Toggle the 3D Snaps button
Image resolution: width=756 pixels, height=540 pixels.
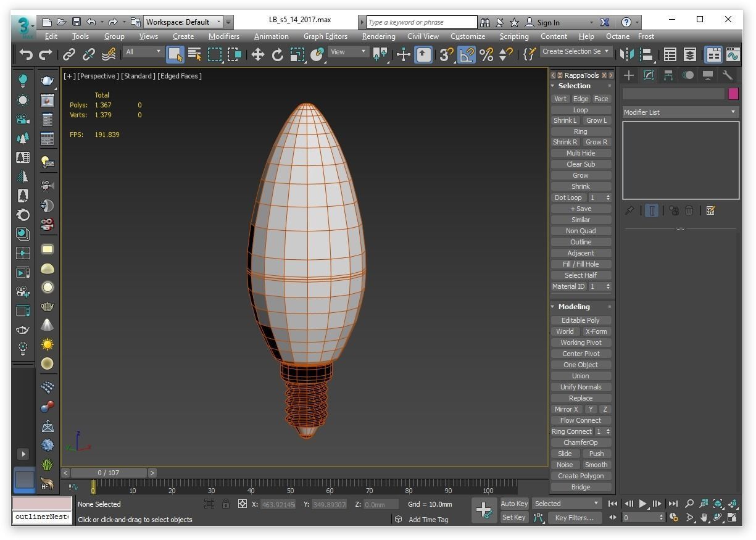pos(447,54)
